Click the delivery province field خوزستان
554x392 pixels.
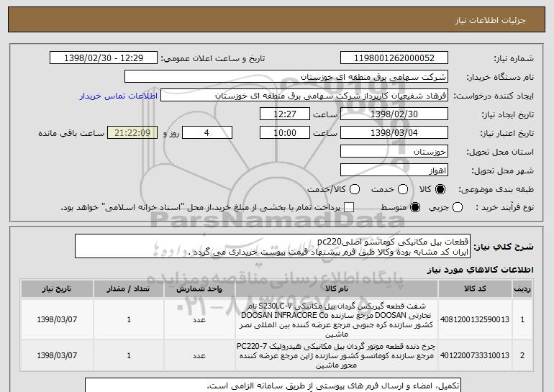click(394, 152)
